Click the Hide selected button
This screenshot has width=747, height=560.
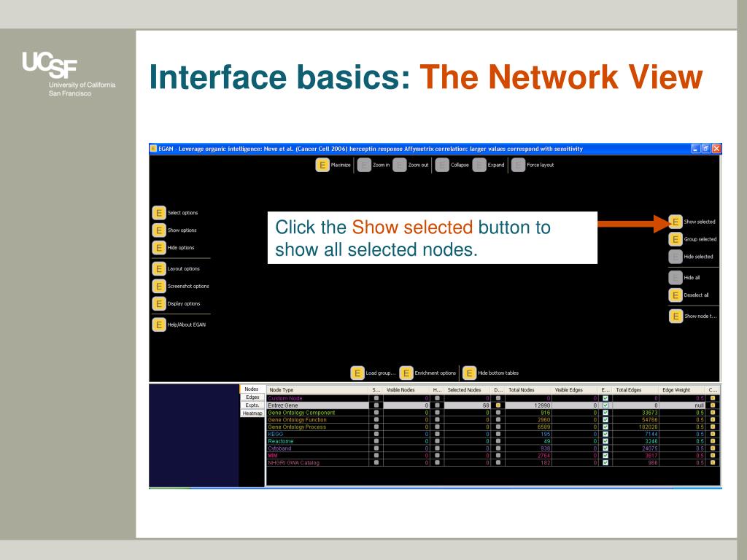point(676,257)
